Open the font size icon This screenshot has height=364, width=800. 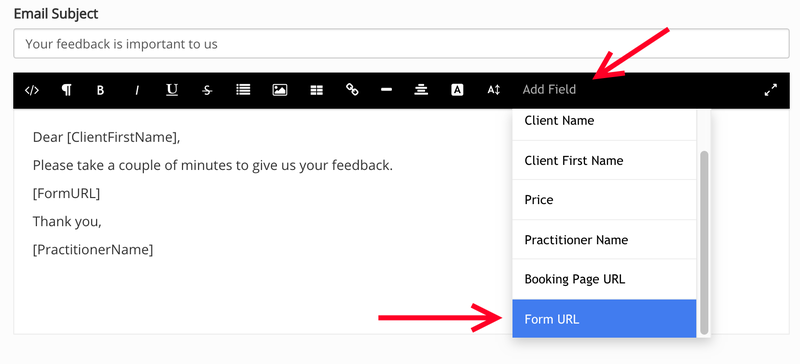[493, 90]
